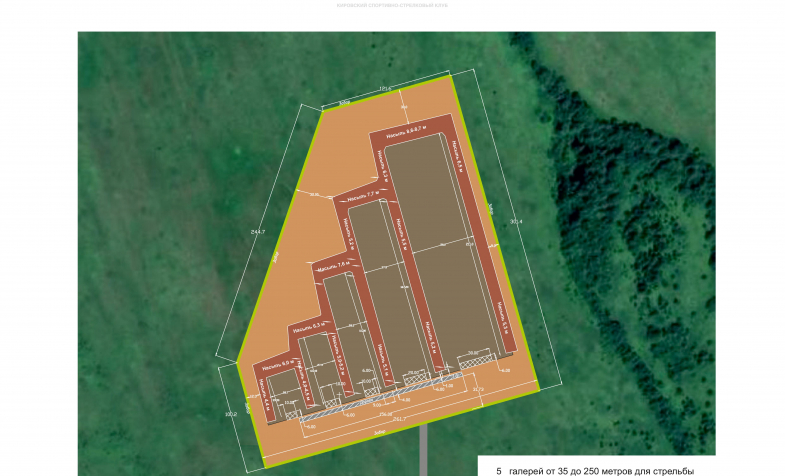Click the 'Насыпь 7,6 м' embankment label
The height and width of the screenshot is (476, 785).
pyautogui.click(x=332, y=266)
